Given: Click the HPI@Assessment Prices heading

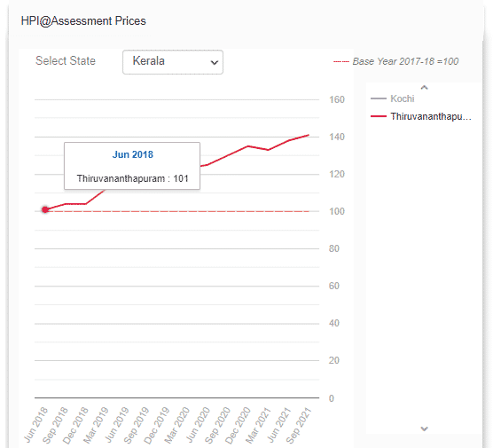Looking at the screenshot, I should (x=83, y=21).
